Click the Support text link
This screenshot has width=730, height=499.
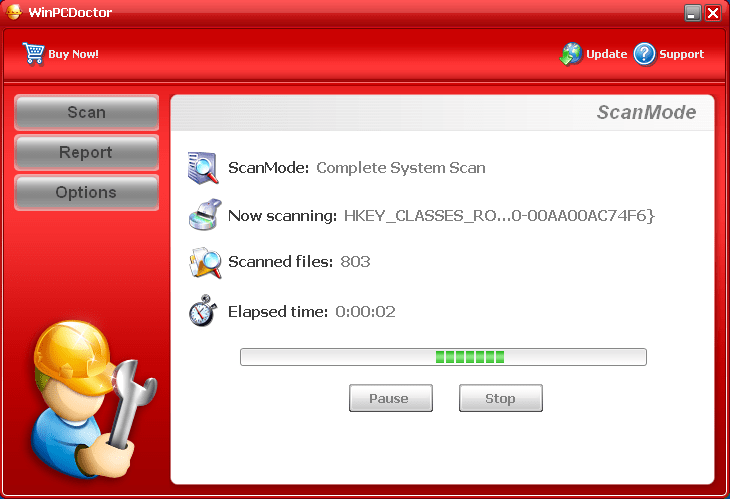(681, 54)
